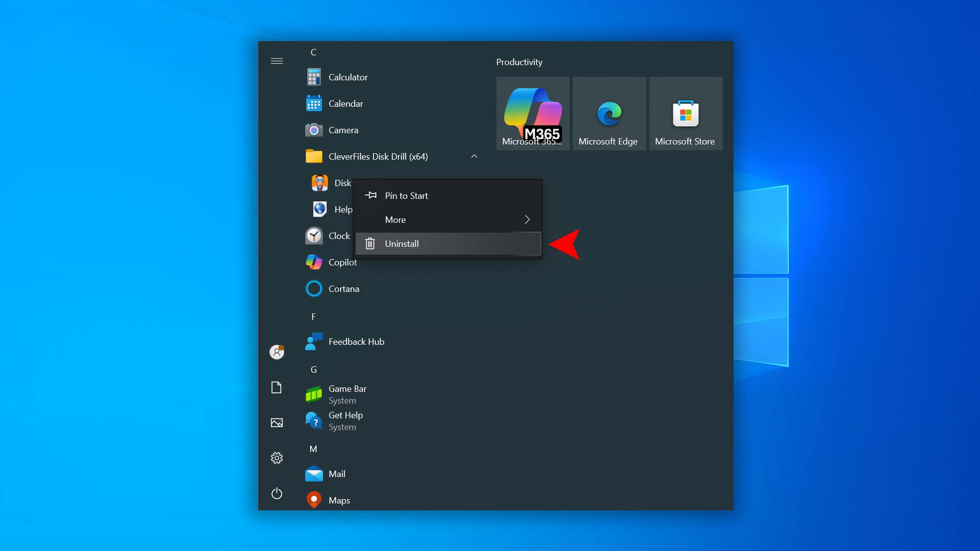980x551 pixels.
Task: Click the Mail label text
Action: pyautogui.click(x=337, y=474)
